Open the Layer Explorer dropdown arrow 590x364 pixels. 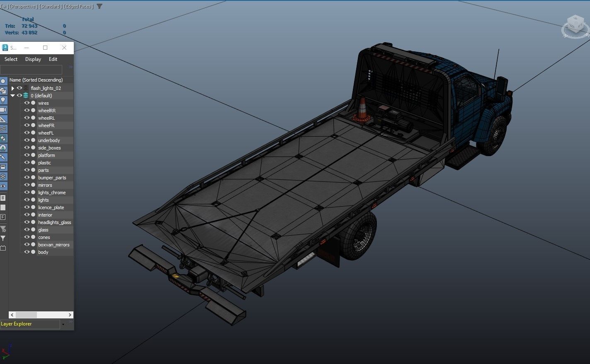[63, 324]
